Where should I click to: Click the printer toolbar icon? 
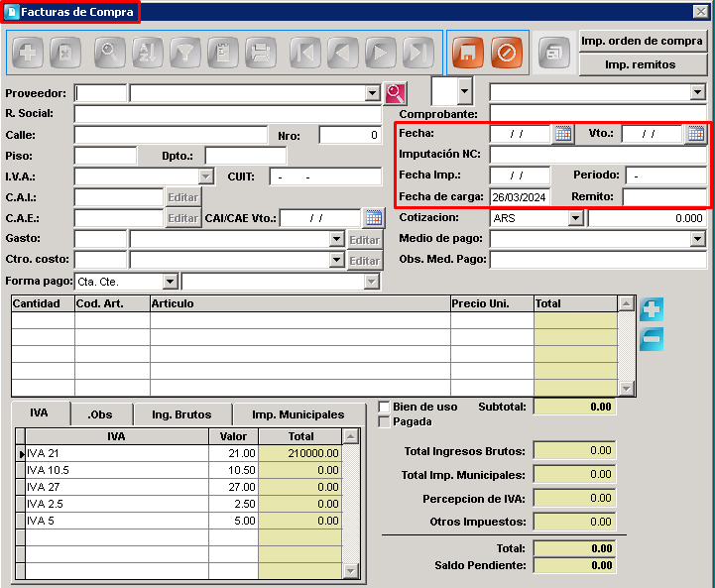[x=261, y=53]
